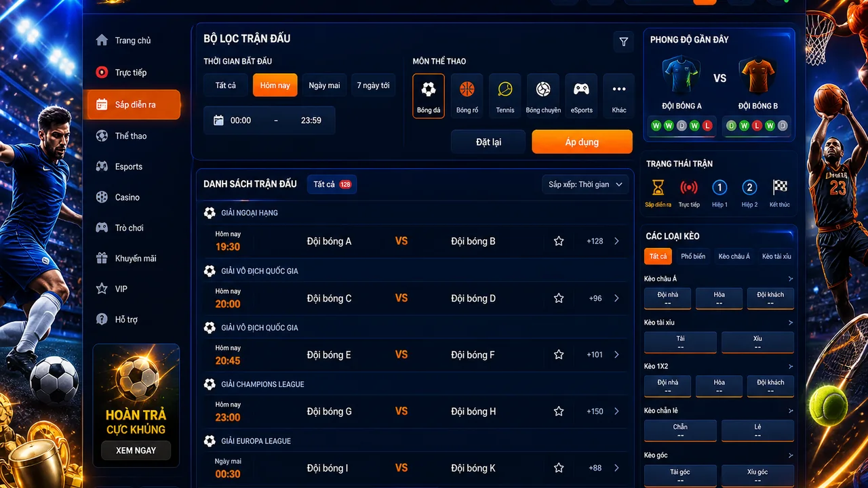Star the Đội bóng I vs K match
The image size is (868, 488).
(559, 468)
